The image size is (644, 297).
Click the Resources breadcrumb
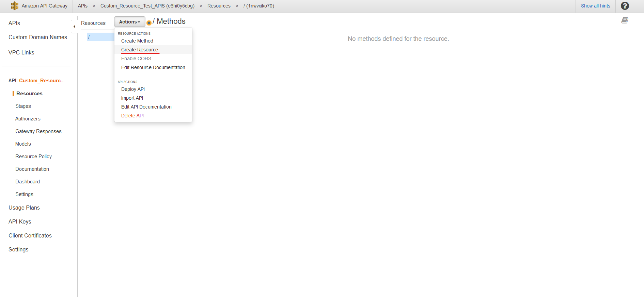tap(219, 6)
